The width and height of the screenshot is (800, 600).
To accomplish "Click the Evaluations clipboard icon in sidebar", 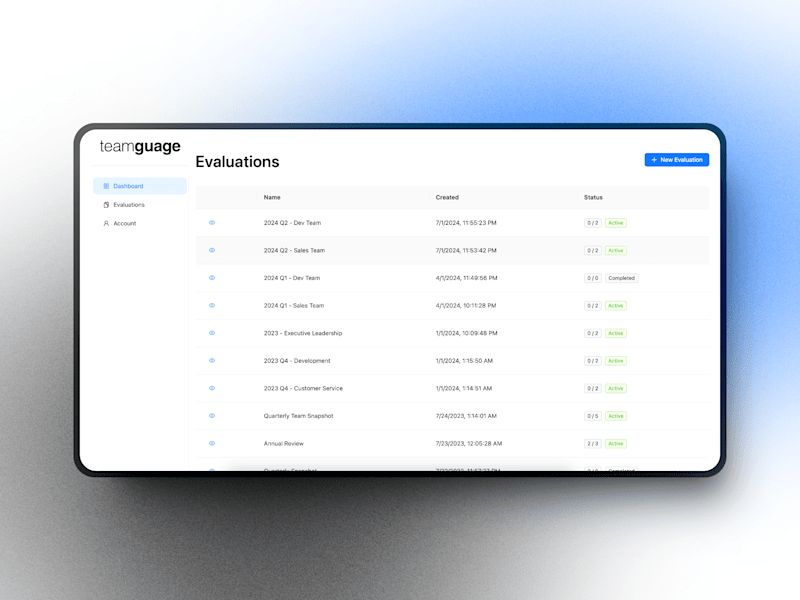I will tap(106, 205).
